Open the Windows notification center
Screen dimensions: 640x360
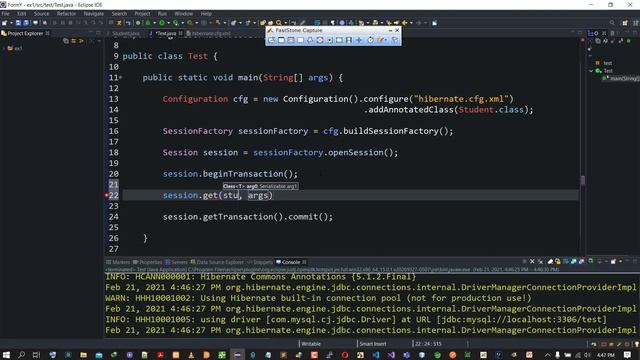click(628, 355)
